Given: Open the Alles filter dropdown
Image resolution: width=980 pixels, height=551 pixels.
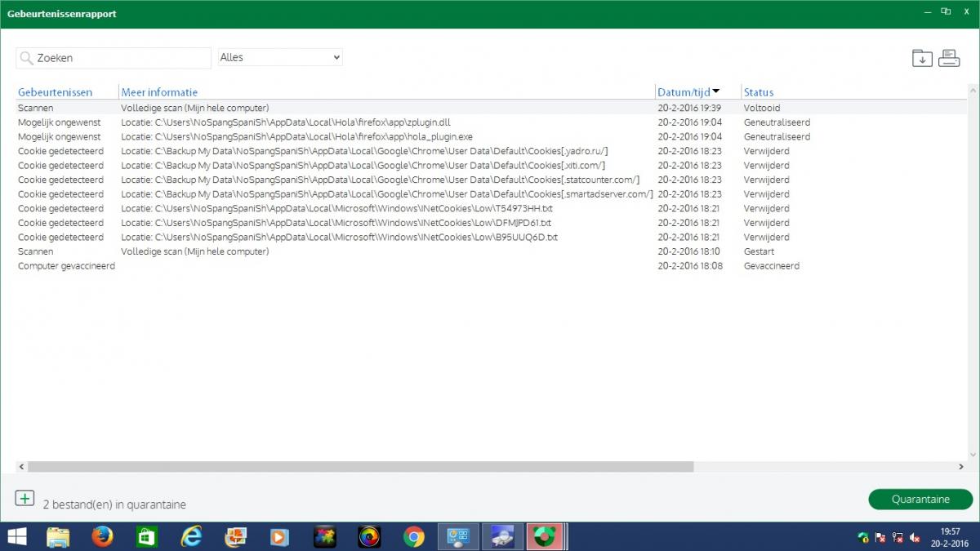Looking at the screenshot, I should click(280, 57).
